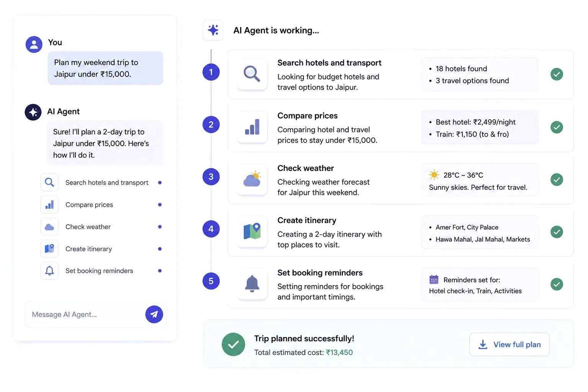Click the send message paper plane icon

pyautogui.click(x=154, y=314)
